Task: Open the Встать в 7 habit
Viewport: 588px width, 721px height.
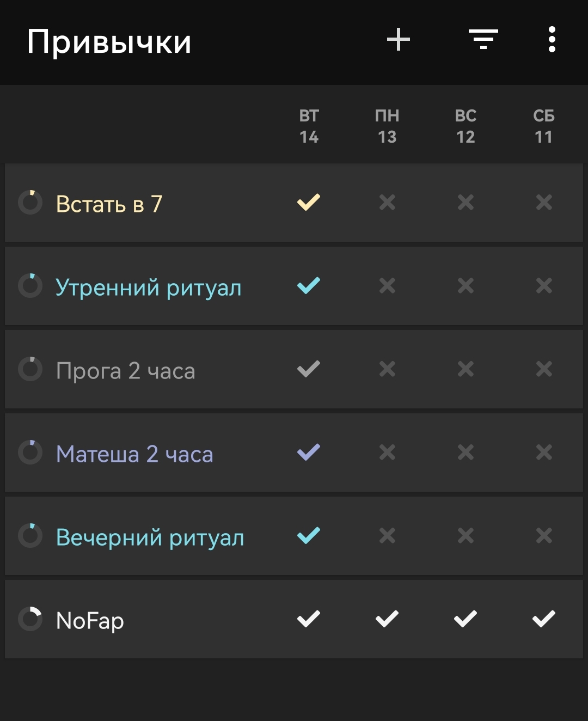Action: click(x=109, y=204)
